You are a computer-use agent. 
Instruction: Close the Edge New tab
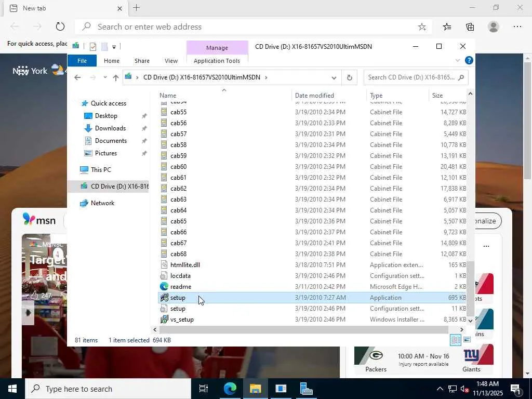(119, 8)
